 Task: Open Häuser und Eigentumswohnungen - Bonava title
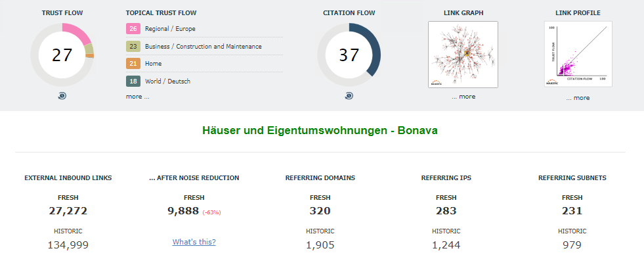(320, 131)
